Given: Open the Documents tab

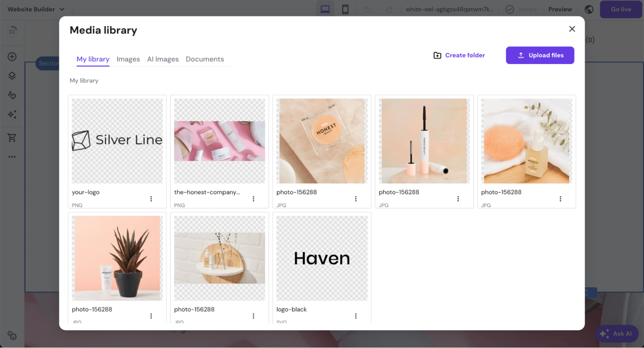Looking at the screenshot, I should (205, 59).
